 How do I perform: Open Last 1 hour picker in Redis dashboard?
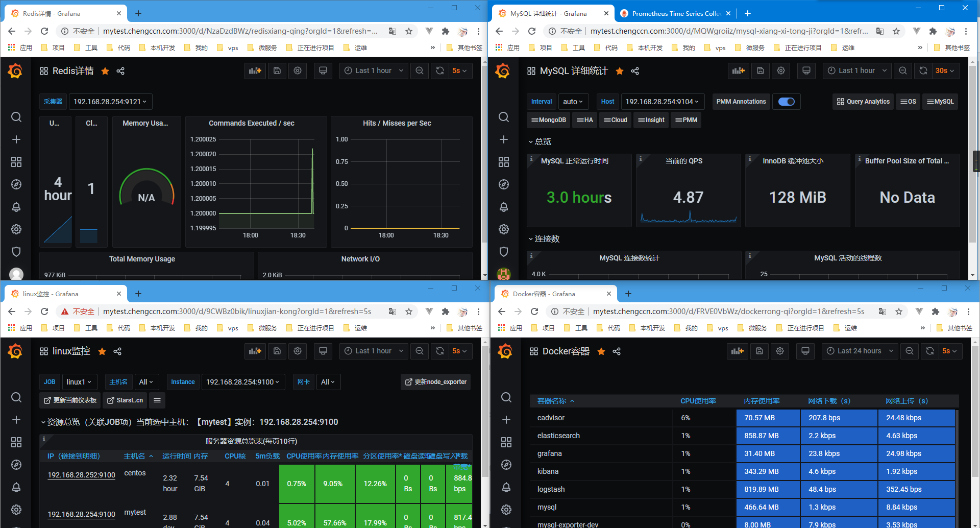pos(374,71)
